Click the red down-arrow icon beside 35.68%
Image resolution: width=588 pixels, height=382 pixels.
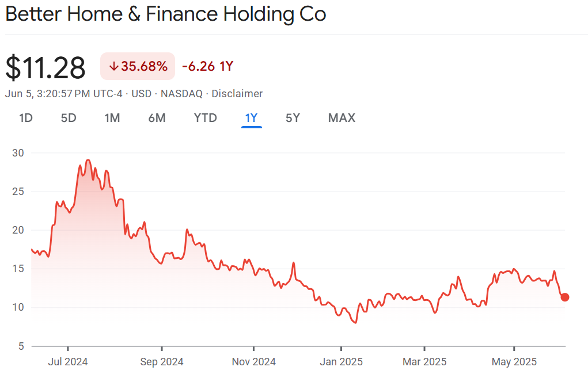pyautogui.click(x=113, y=67)
